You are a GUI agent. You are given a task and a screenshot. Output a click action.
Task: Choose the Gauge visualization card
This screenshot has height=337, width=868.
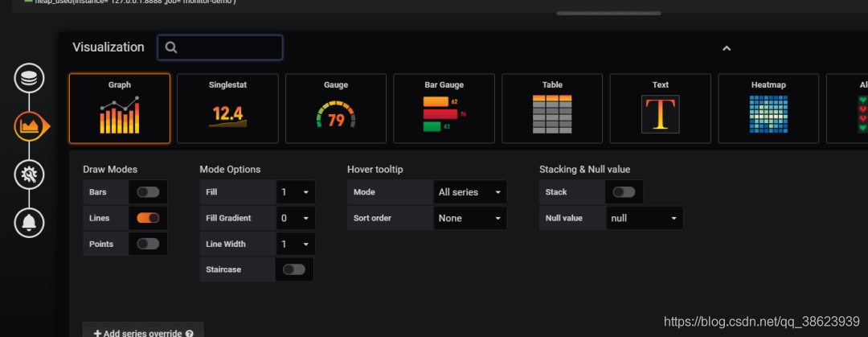click(x=336, y=109)
